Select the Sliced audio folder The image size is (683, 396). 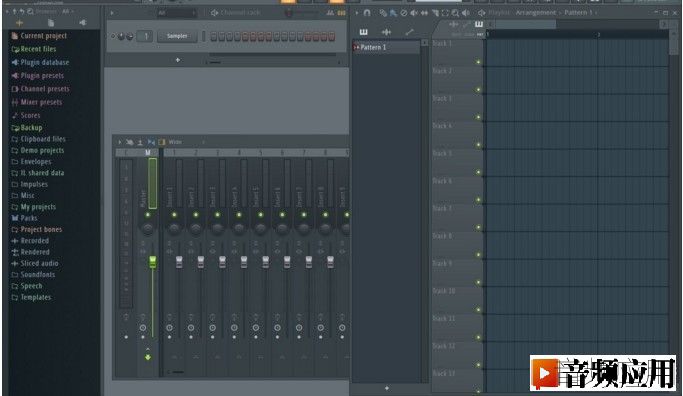[x=35, y=263]
